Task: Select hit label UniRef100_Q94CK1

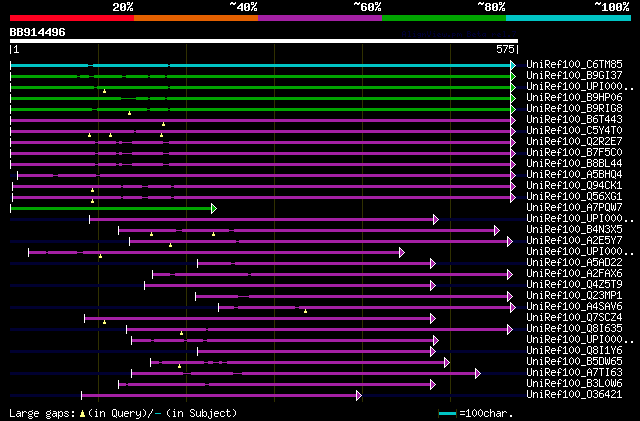Action: pos(574,185)
